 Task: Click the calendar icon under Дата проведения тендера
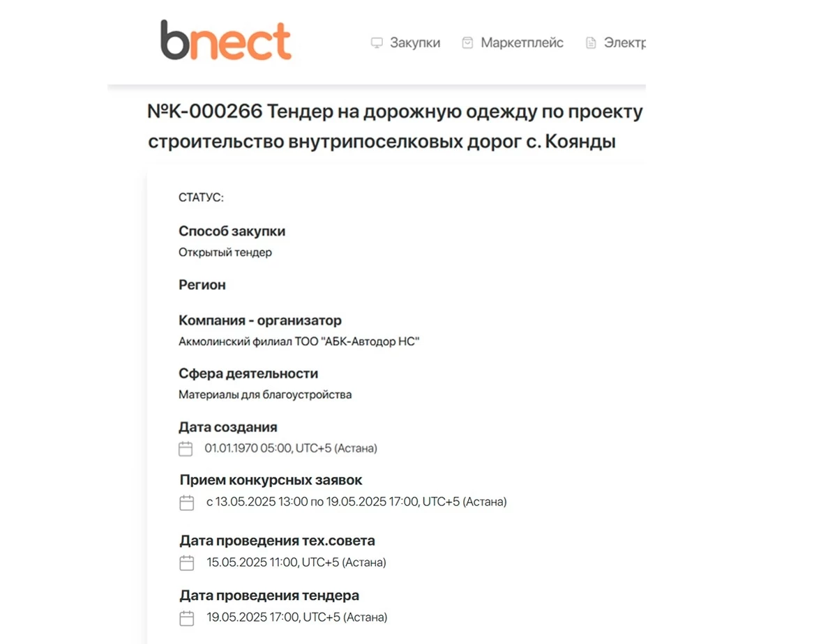coord(186,618)
